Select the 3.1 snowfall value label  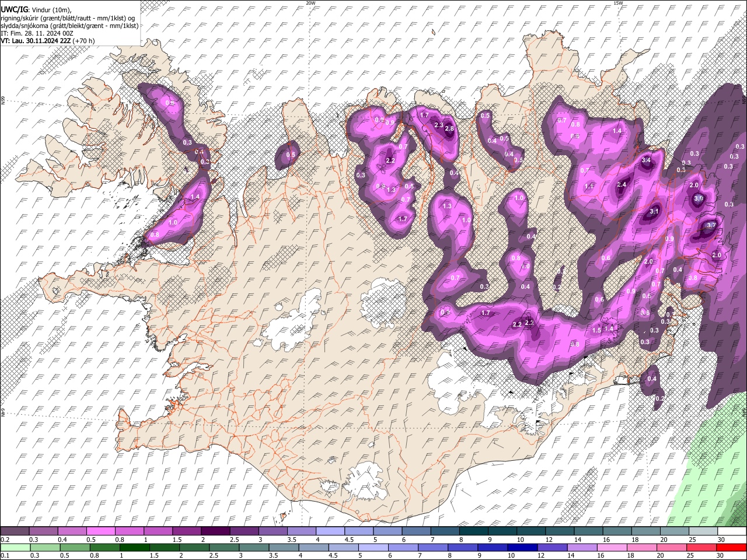[x=654, y=211]
